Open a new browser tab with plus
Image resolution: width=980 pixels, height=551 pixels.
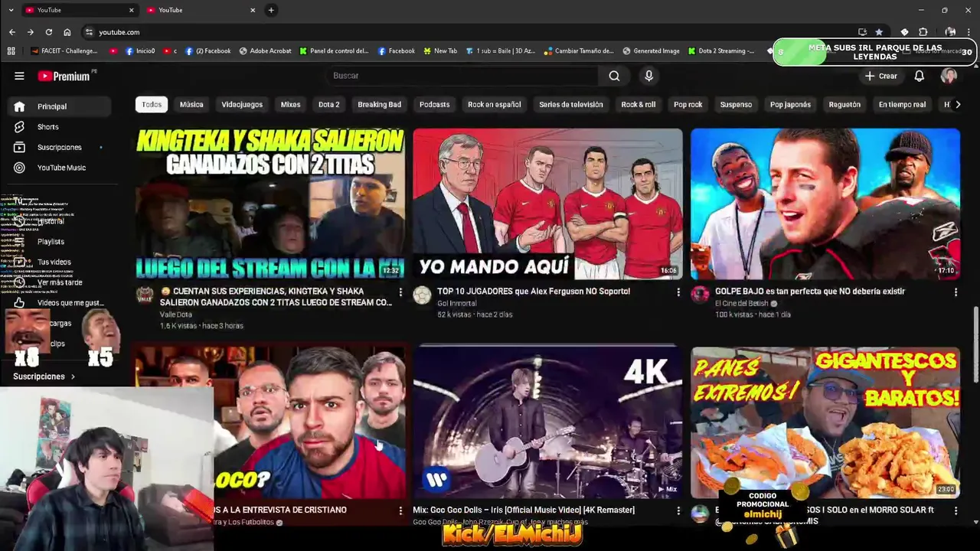click(x=271, y=10)
